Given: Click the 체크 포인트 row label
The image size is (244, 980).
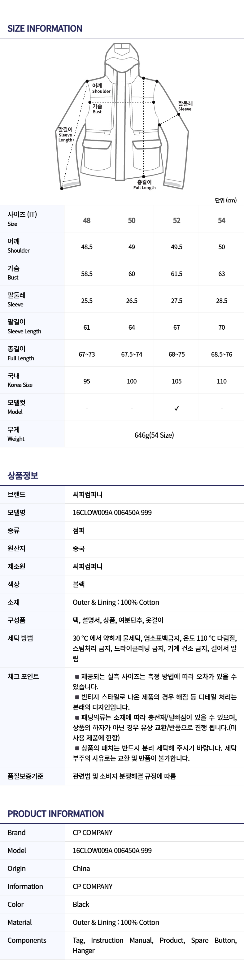Looking at the screenshot, I should tap(23, 676).
